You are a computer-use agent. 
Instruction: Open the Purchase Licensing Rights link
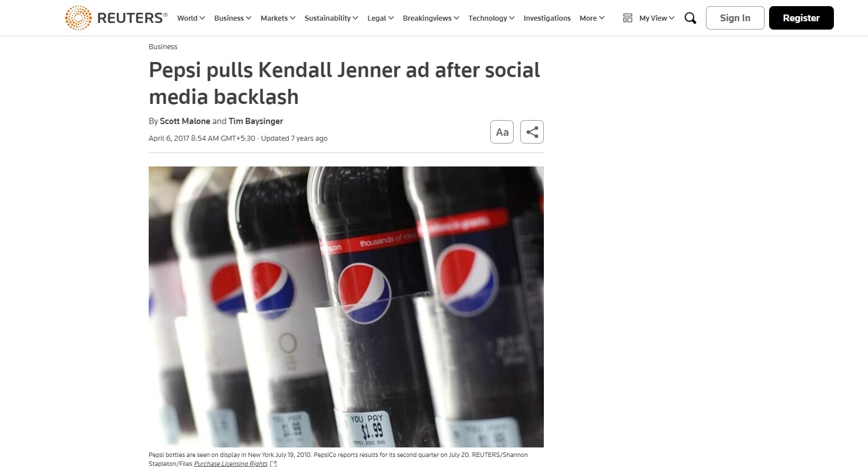pyautogui.click(x=231, y=464)
